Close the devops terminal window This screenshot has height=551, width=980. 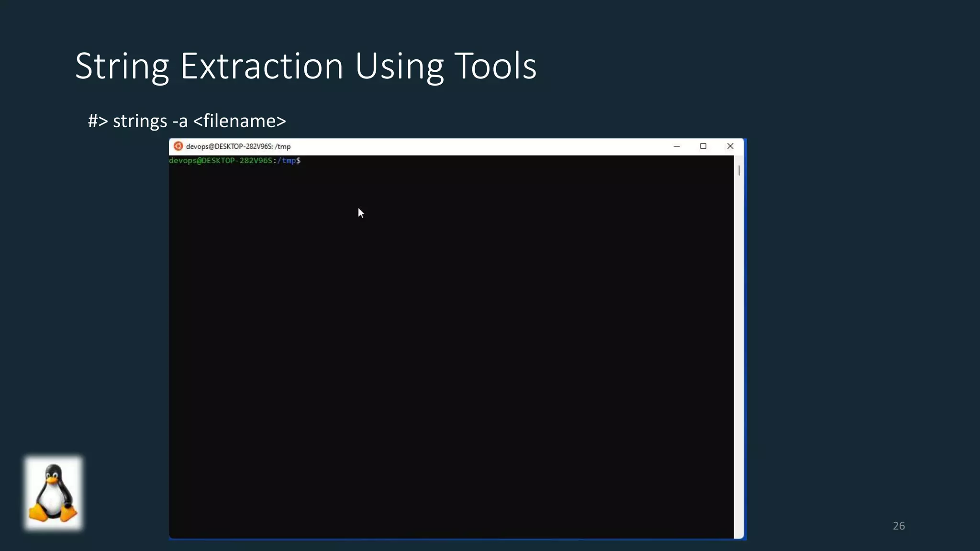tap(730, 146)
